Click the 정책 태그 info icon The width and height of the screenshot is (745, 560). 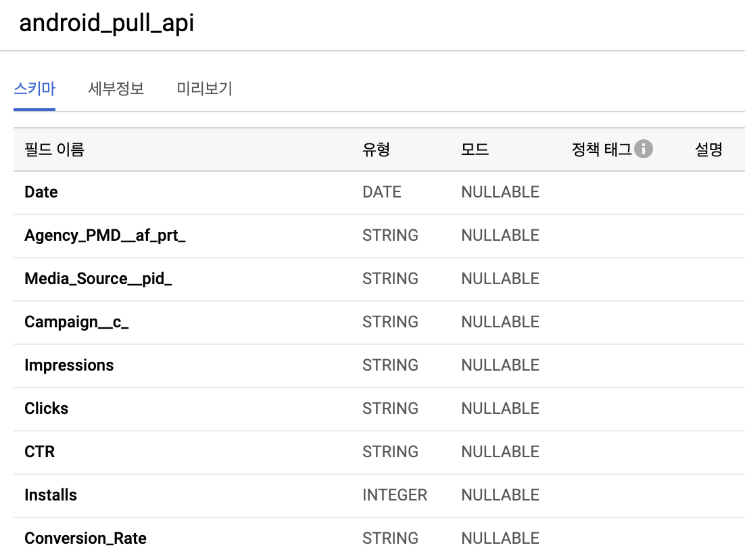644,149
